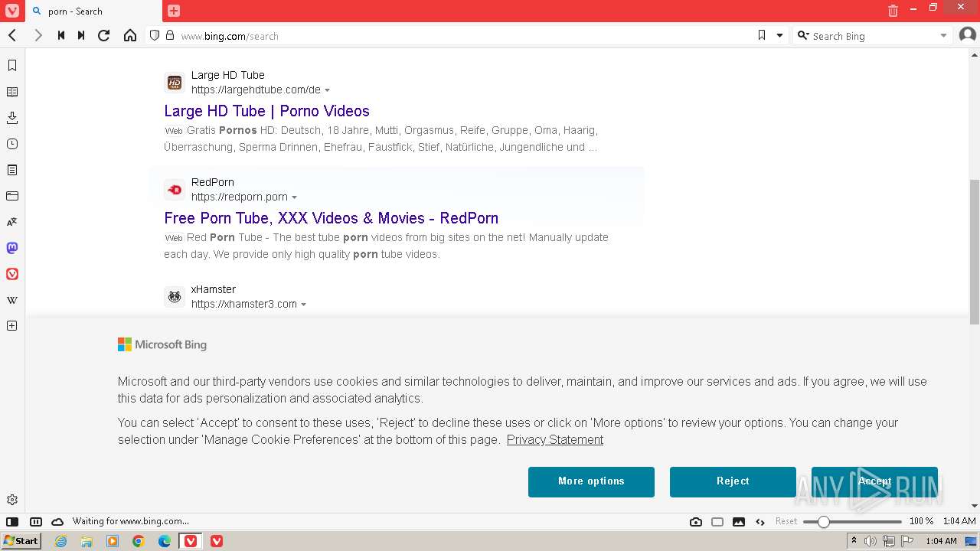Open the tracker blocker shield
Screen dimensions: 980x551
[x=155, y=35]
